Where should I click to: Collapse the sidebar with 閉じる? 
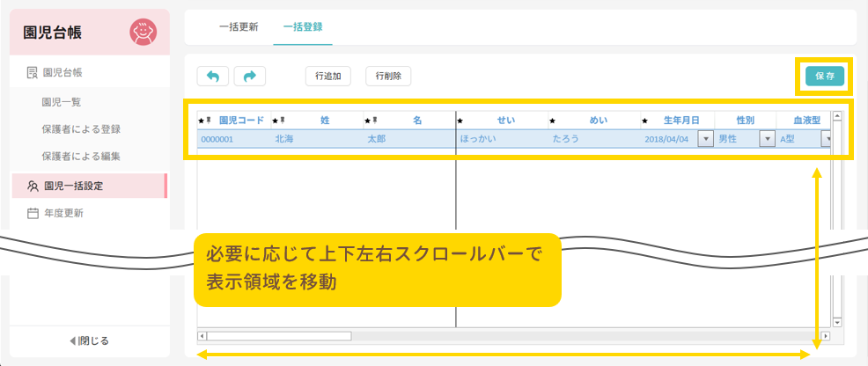[89, 340]
